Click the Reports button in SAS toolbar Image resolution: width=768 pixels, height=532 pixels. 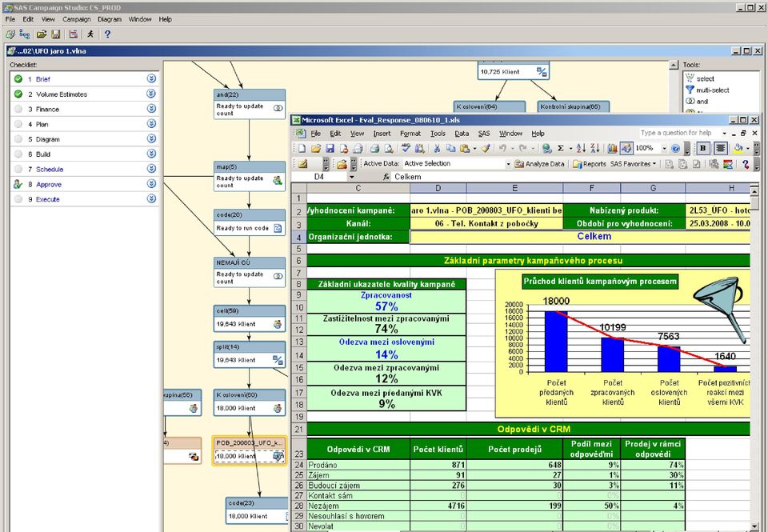coord(590,164)
